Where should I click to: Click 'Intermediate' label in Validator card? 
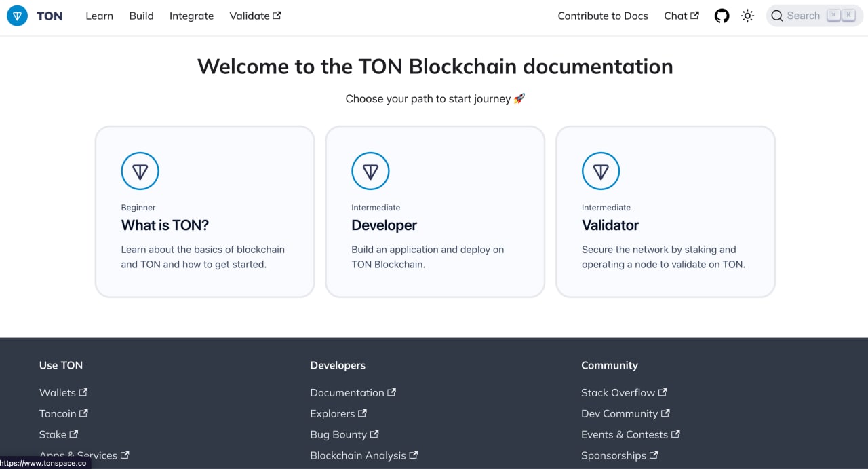click(x=606, y=208)
